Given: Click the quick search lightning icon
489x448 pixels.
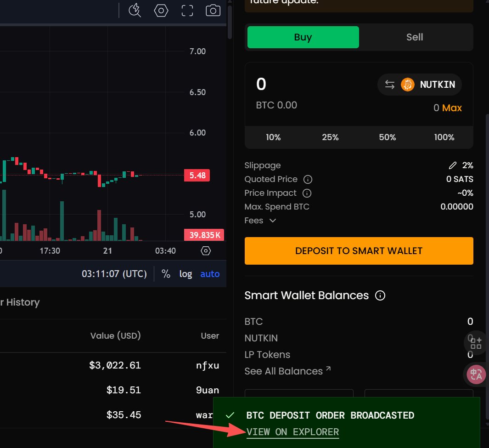Looking at the screenshot, I should coord(135,10).
